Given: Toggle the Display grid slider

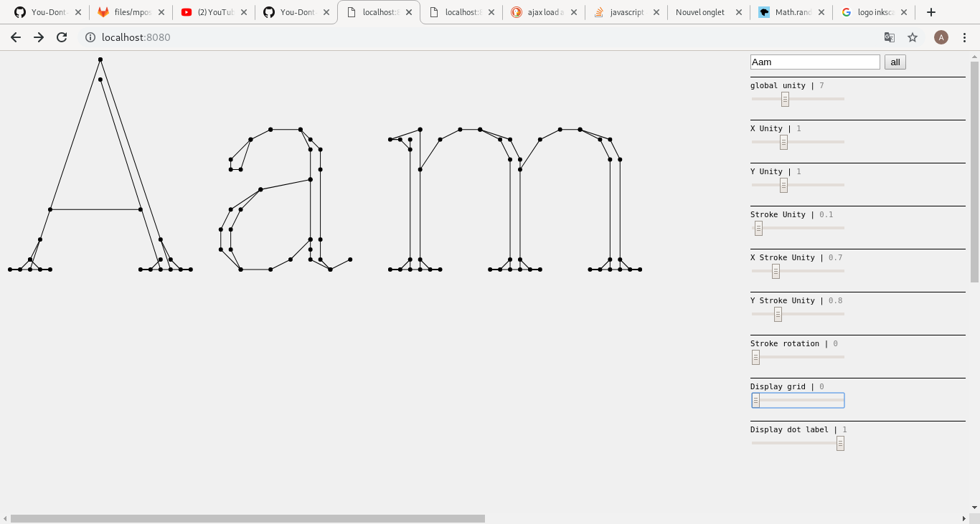Looking at the screenshot, I should (x=755, y=400).
